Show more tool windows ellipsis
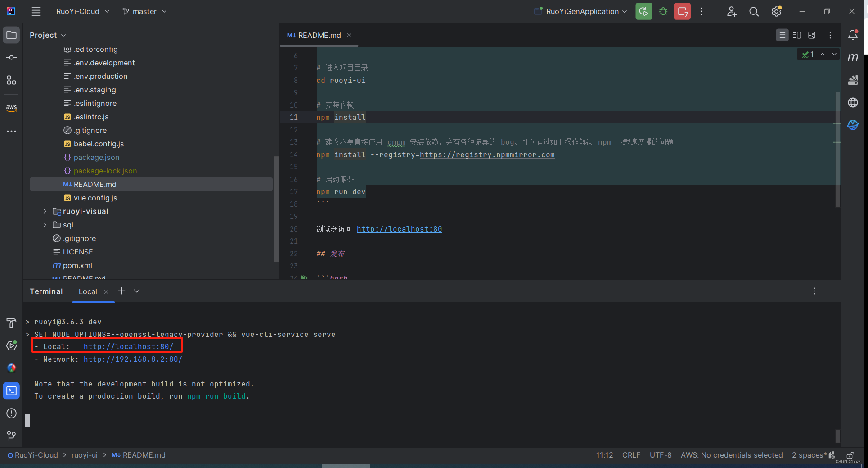The height and width of the screenshot is (468, 868). (x=11, y=131)
